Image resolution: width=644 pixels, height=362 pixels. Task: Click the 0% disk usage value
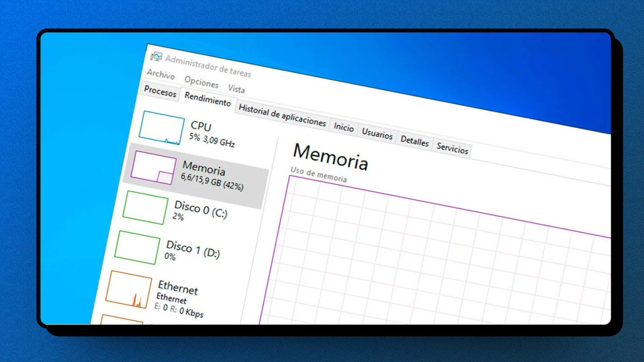tap(170, 257)
